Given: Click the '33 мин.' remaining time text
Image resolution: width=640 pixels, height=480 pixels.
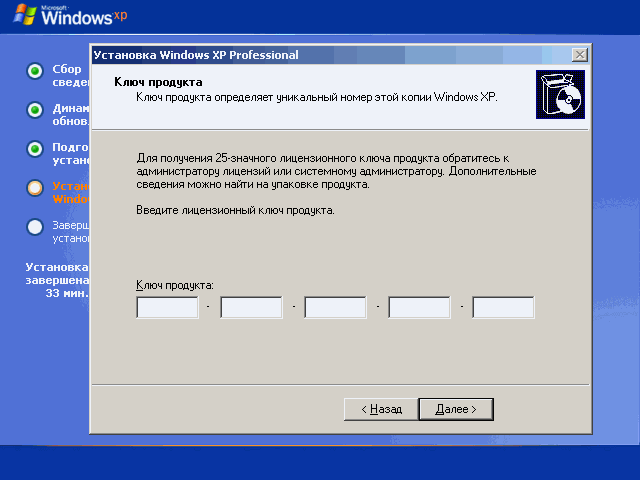Looking at the screenshot, I should click(x=67, y=293).
